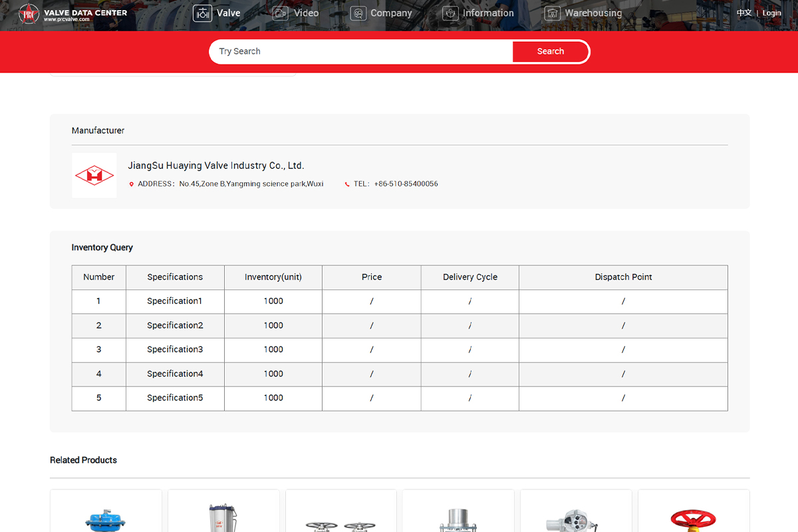798x532 pixels.
Task: Click the Warehousing icon in navigation
Action: (552, 13)
